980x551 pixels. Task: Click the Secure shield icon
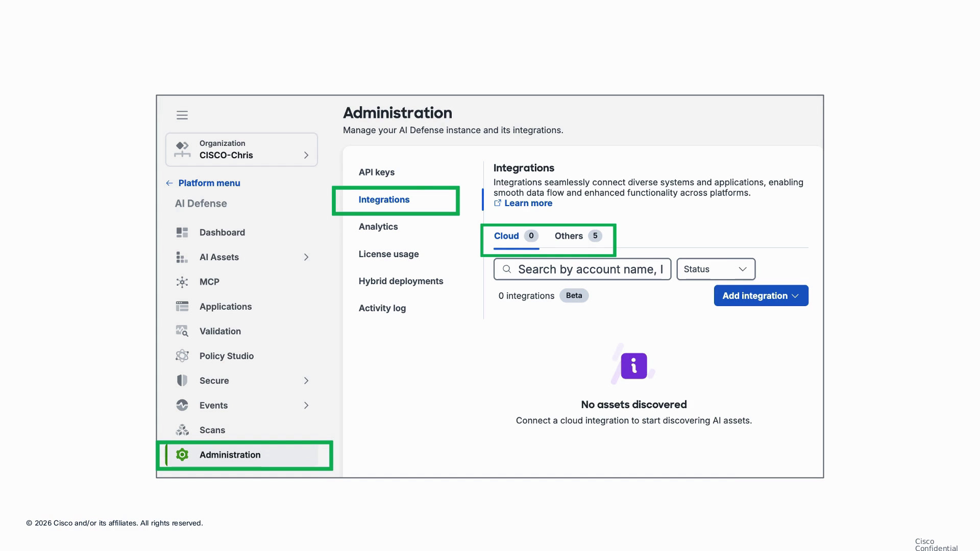182,381
